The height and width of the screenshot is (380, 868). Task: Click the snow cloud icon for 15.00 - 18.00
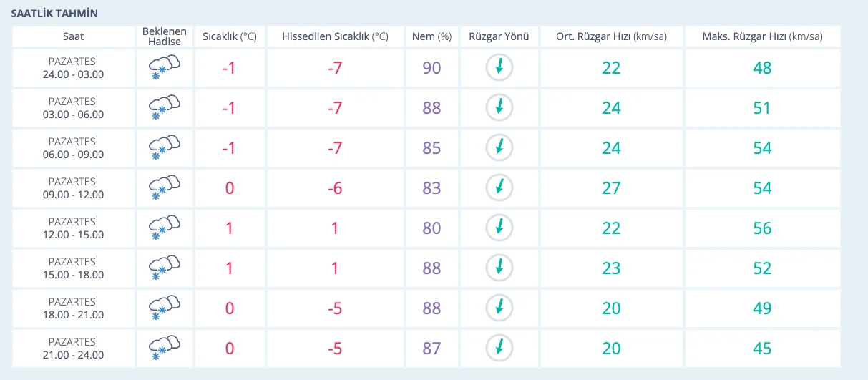pyautogui.click(x=164, y=268)
